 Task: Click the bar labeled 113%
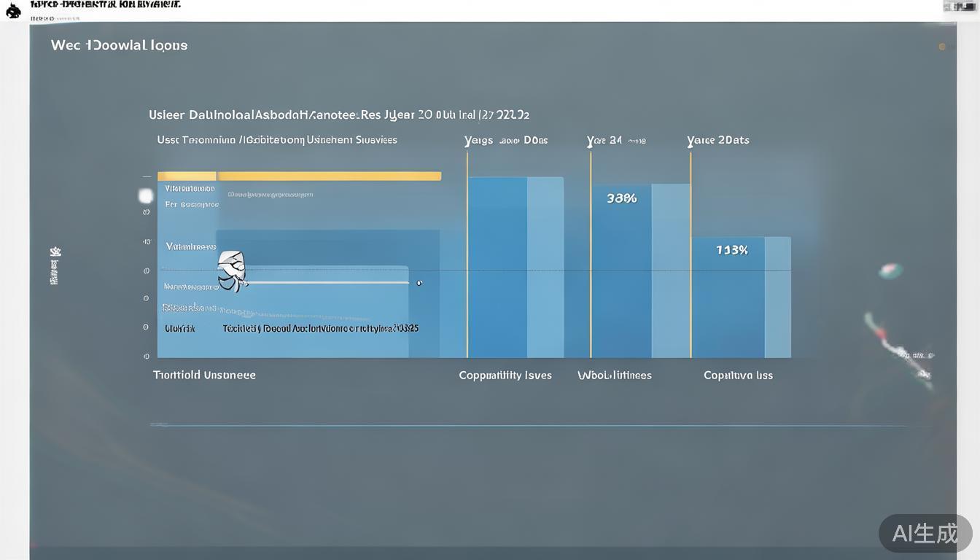731,297
